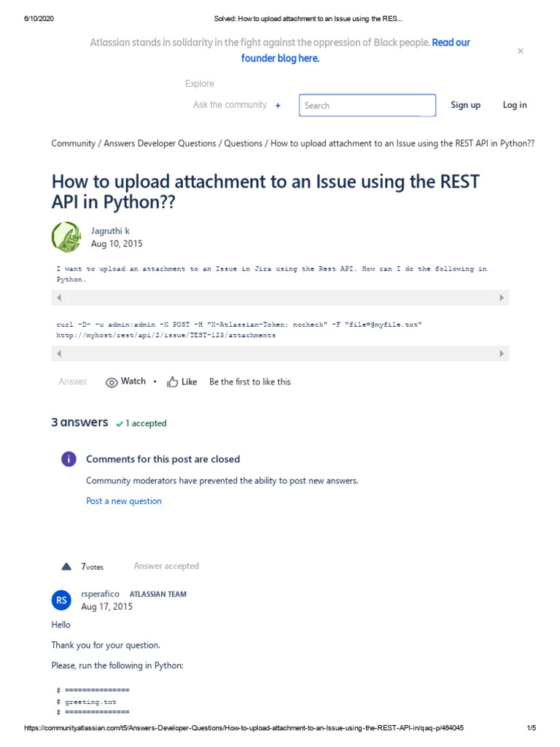560x747 pixels.
Task: Click the Log in link
Action: [514, 105]
